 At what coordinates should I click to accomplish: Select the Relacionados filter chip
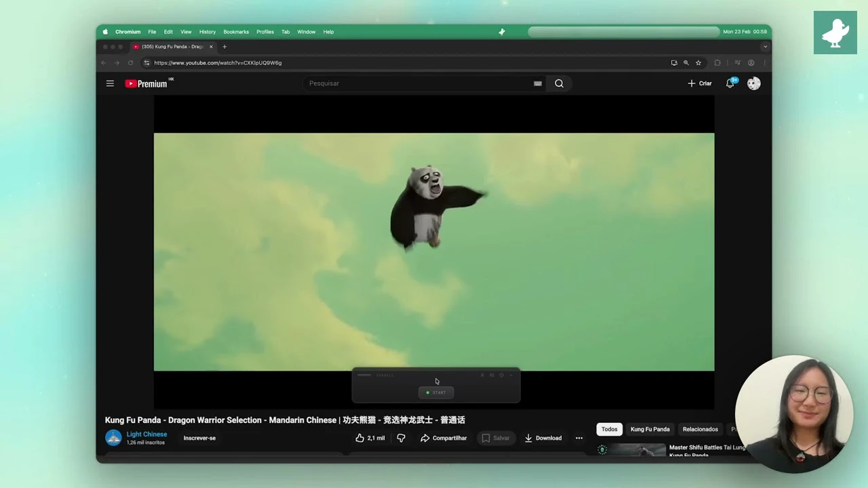700,429
